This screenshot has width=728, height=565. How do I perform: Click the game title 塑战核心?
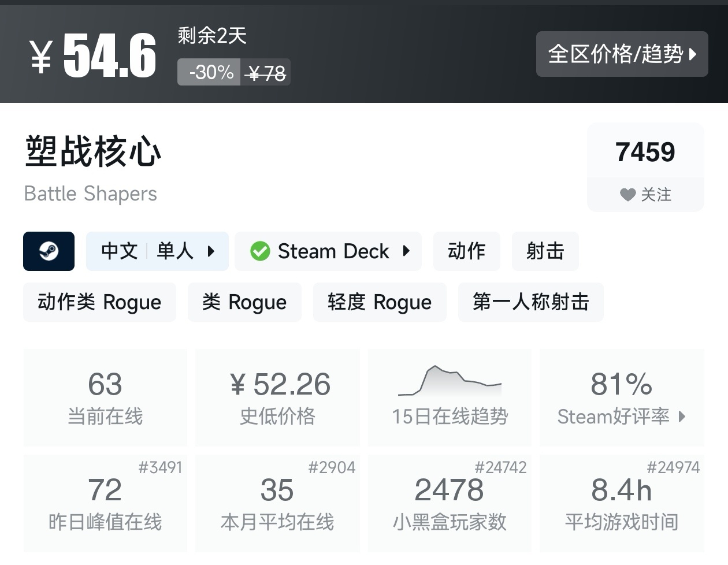[x=93, y=152]
